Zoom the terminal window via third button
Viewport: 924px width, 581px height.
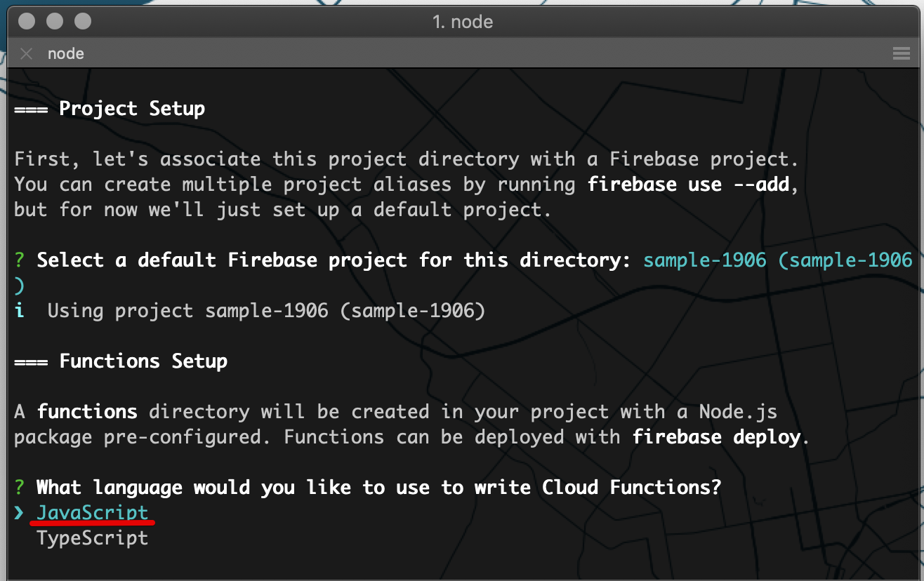[x=83, y=21]
